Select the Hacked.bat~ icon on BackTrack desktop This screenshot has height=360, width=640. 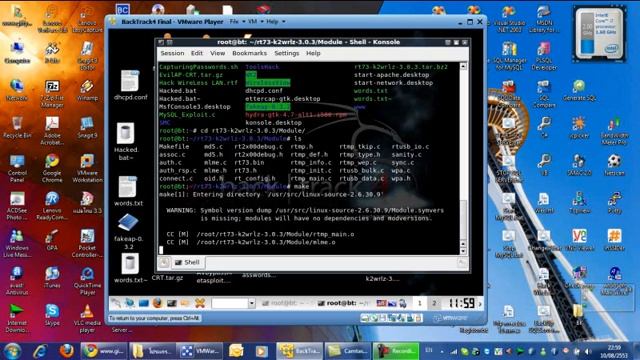tap(126, 142)
